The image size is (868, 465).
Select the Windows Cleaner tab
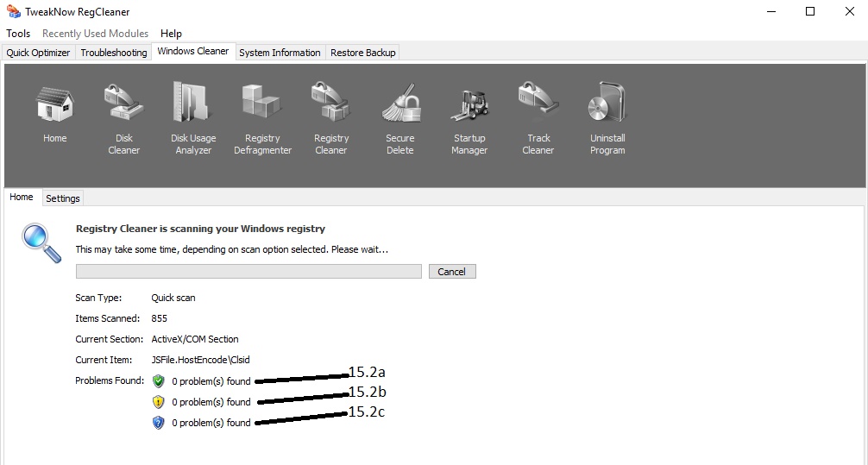(193, 51)
